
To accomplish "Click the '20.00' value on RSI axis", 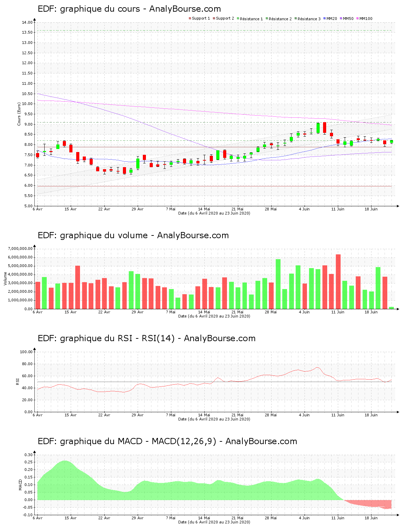I will pos(27,400).
